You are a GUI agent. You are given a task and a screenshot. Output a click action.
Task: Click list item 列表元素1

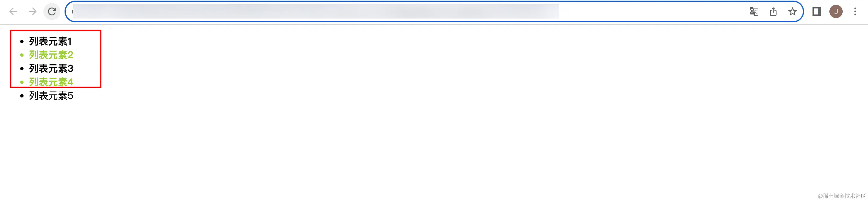tap(51, 41)
